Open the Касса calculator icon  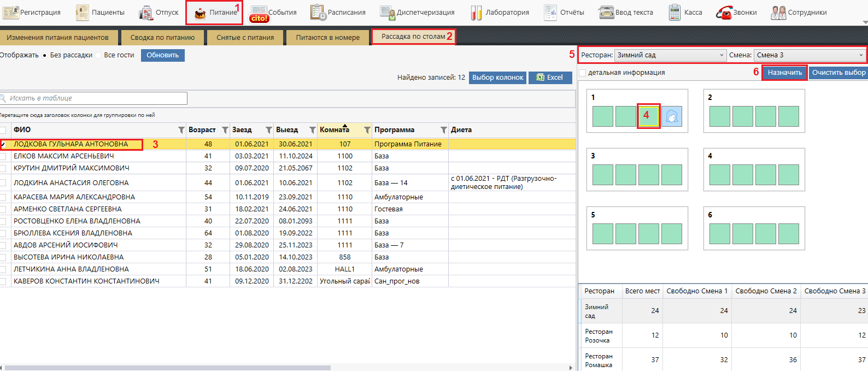675,13
